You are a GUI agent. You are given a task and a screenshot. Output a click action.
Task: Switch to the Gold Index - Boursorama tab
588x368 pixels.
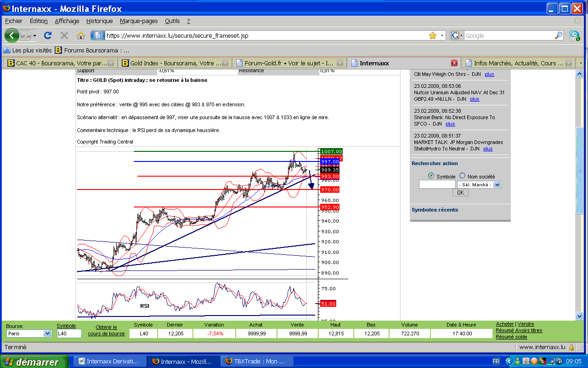coord(175,63)
